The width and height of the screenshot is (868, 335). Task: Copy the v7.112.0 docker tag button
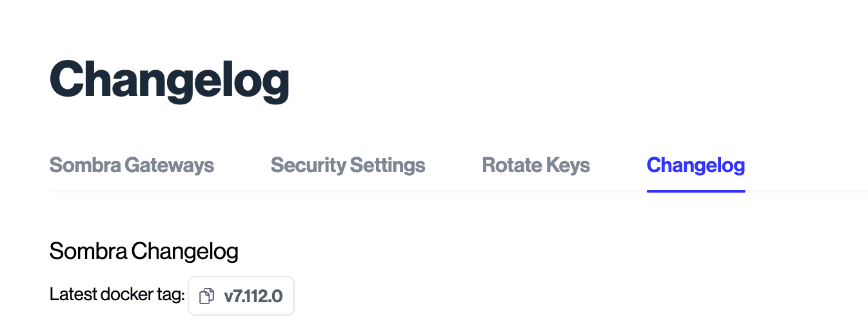(x=241, y=296)
